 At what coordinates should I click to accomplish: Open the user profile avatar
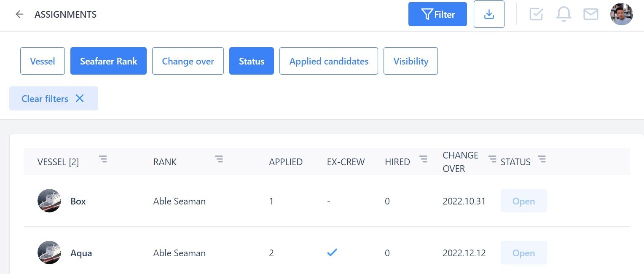[x=622, y=14]
